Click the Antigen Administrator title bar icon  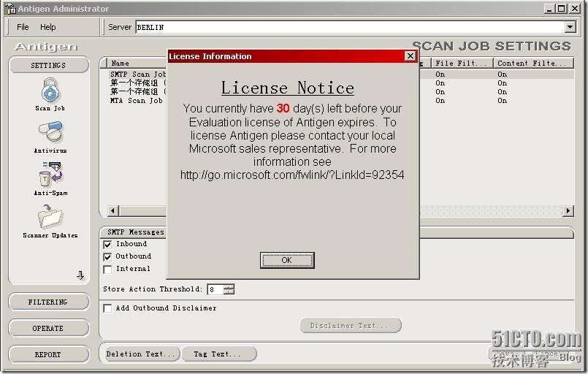[10, 8]
